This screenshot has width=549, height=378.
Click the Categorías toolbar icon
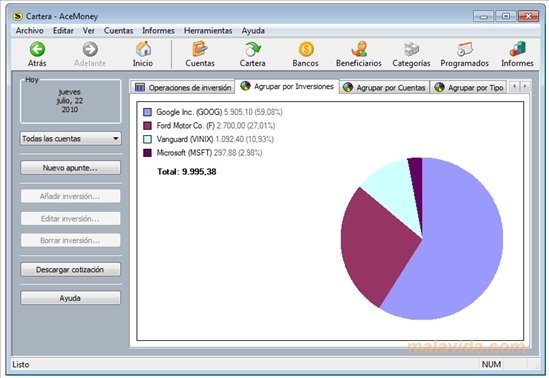click(411, 49)
